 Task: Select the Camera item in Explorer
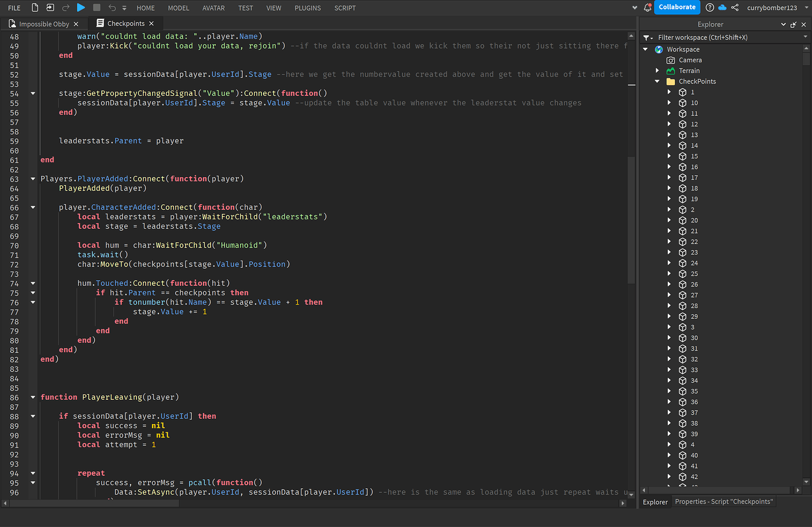point(690,60)
